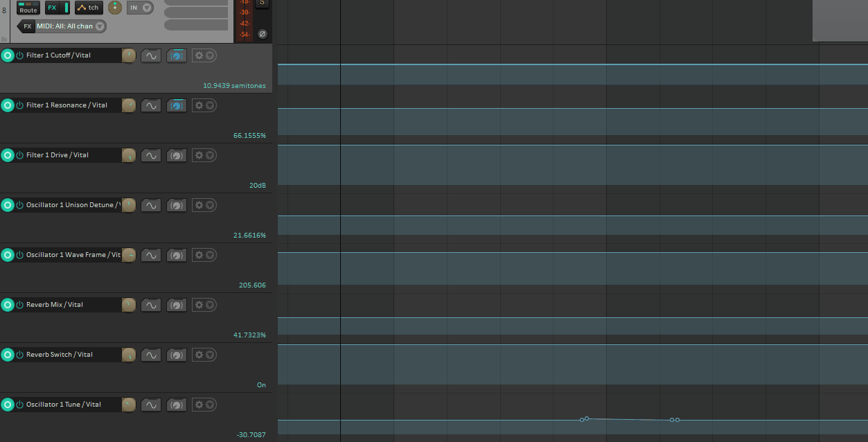Screen dimensions: 868x442
Task: Open parameter modulation for Oscillator 1 Tune
Action: pyautogui.click(x=177, y=405)
